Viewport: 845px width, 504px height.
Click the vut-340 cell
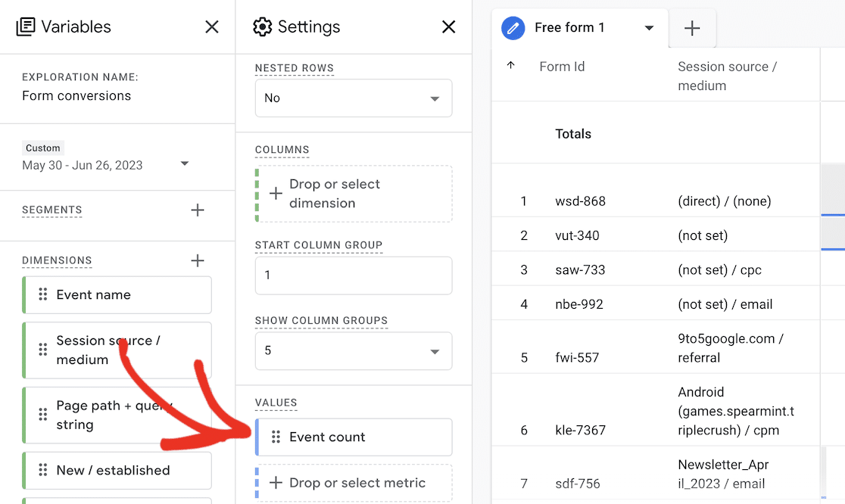tap(577, 235)
